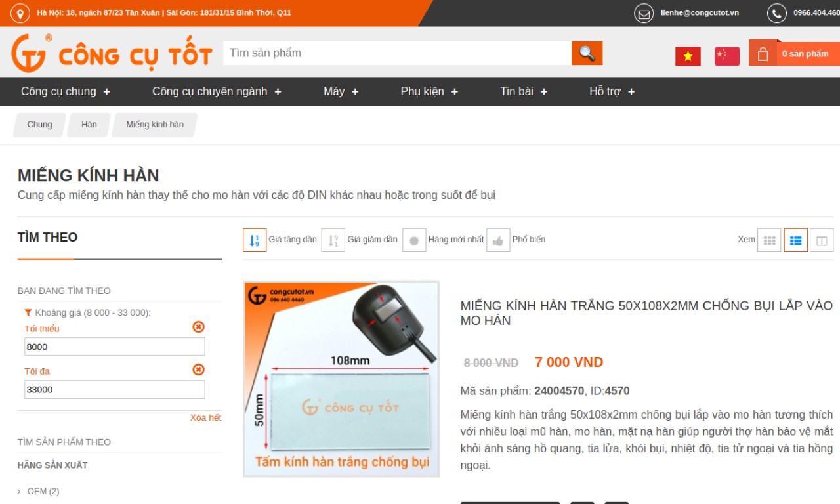The height and width of the screenshot is (504, 840).
Task: Click Hàng mới nhất sort label
Action: tap(456, 240)
